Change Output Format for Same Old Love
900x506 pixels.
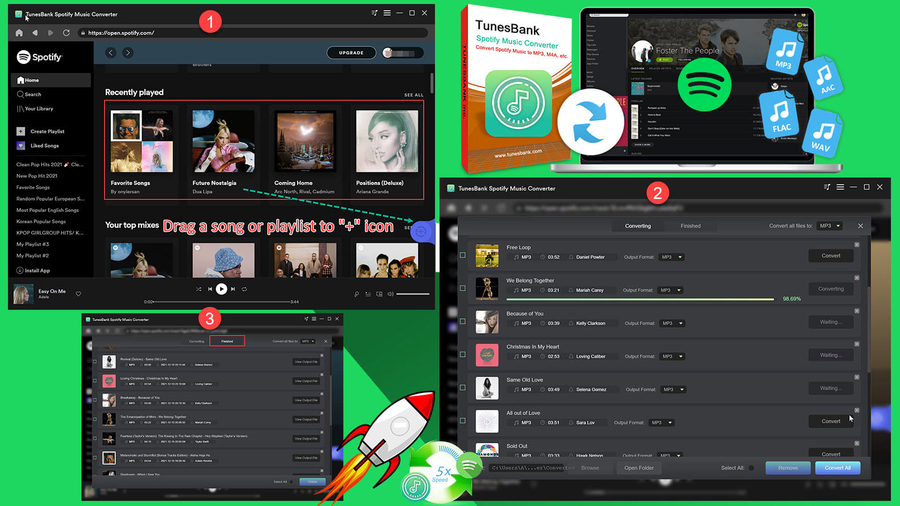669,389
